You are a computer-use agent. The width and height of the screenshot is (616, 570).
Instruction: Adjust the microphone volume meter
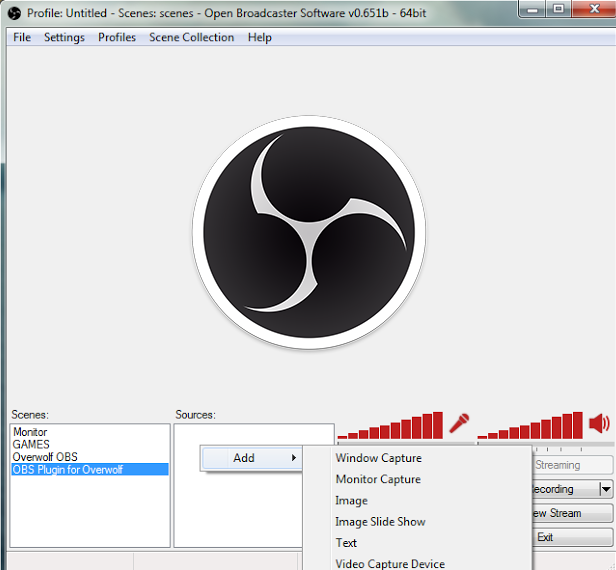click(390, 425)
